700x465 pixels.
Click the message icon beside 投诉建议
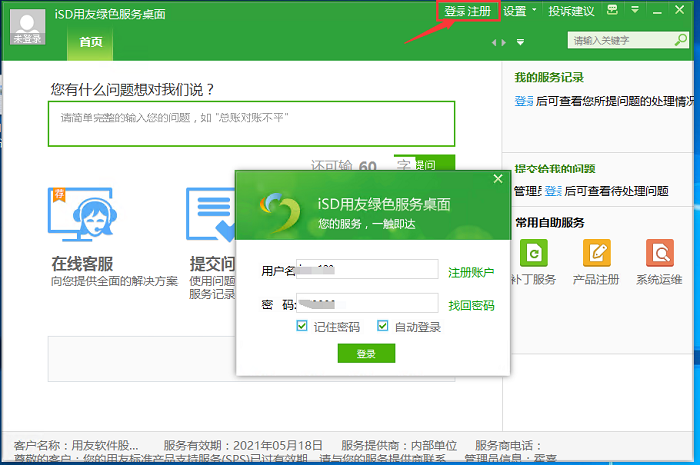(612, 10)
